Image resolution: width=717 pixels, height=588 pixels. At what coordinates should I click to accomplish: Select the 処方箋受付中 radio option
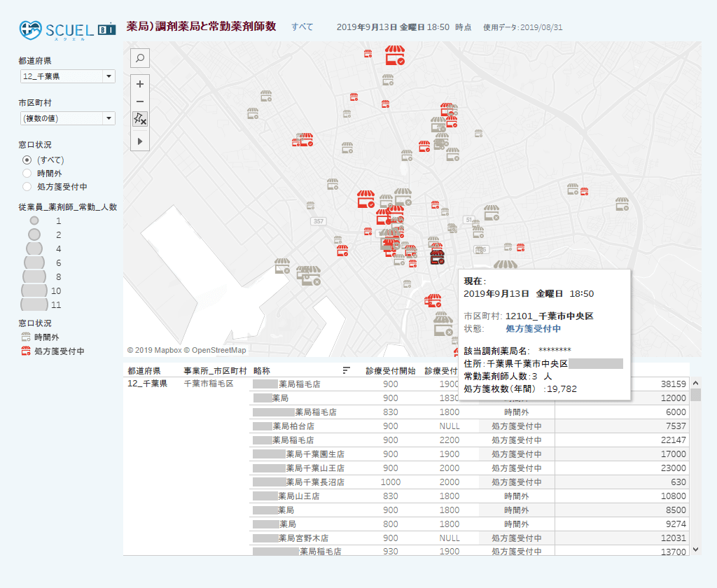click(x=27, y=187)
